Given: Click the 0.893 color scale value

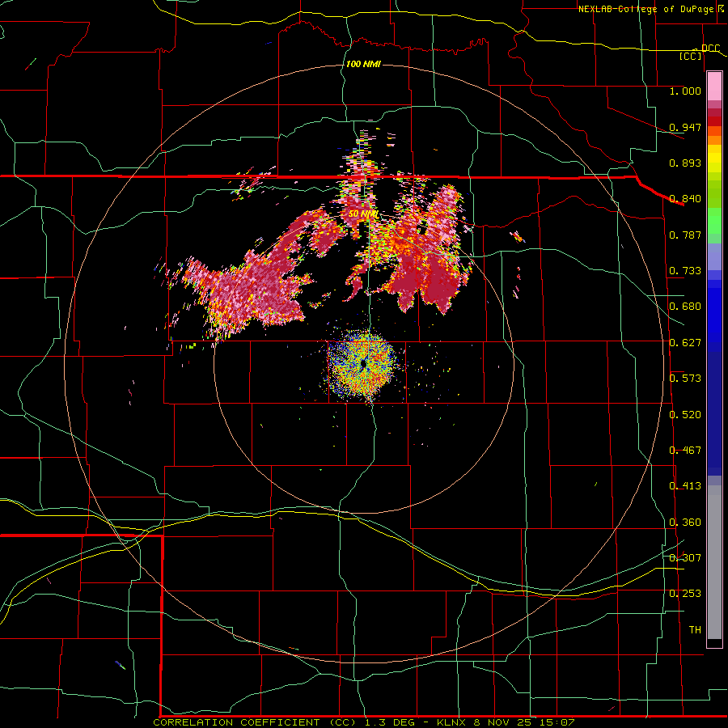Looking at the screenshot, I should coord(685,163).
